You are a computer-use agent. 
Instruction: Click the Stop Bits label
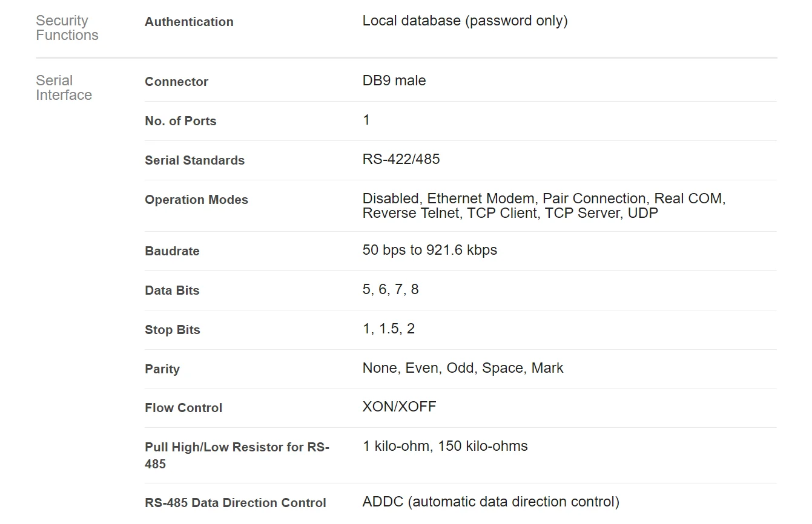(172, 330)
